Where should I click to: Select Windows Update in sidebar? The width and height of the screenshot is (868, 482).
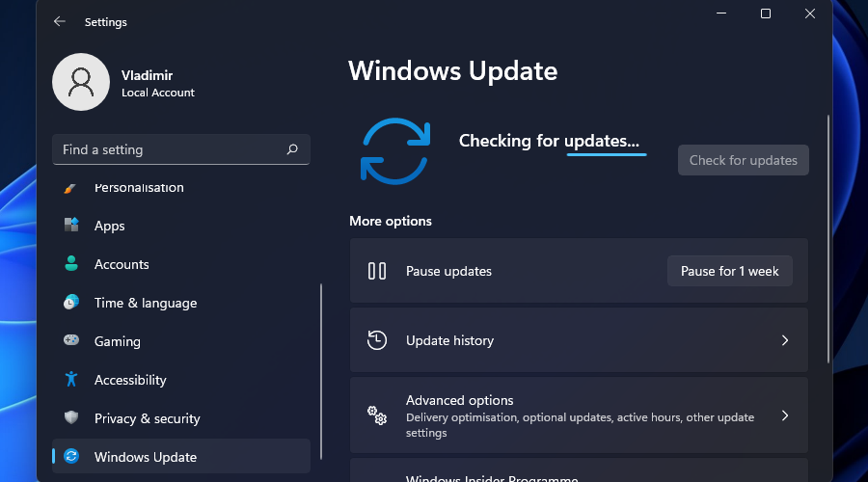click(181, 457)
